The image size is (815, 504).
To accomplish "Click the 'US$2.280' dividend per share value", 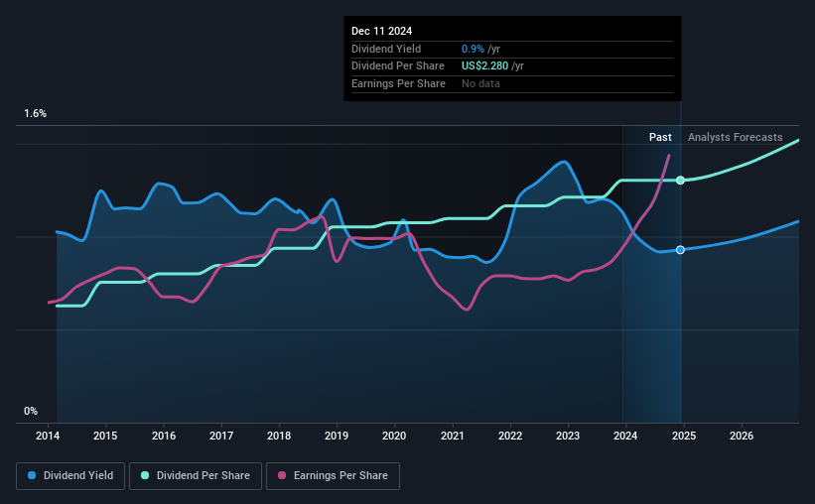I will (x=485, y=66).
